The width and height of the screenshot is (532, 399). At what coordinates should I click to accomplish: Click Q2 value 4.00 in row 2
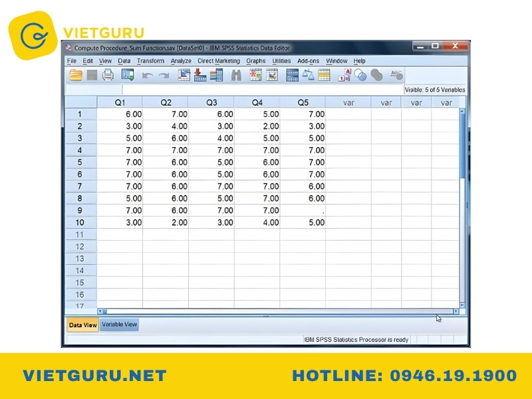pyautogui.click(x=166, y=126)
